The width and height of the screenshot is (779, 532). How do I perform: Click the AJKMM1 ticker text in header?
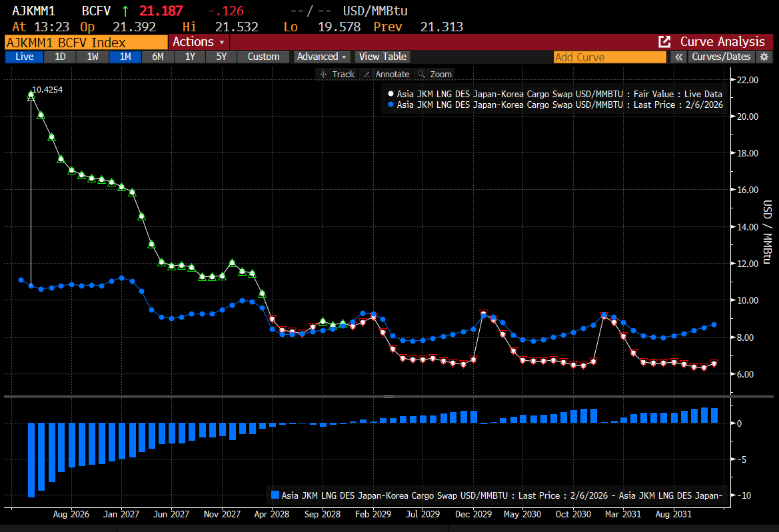point(33,11)
